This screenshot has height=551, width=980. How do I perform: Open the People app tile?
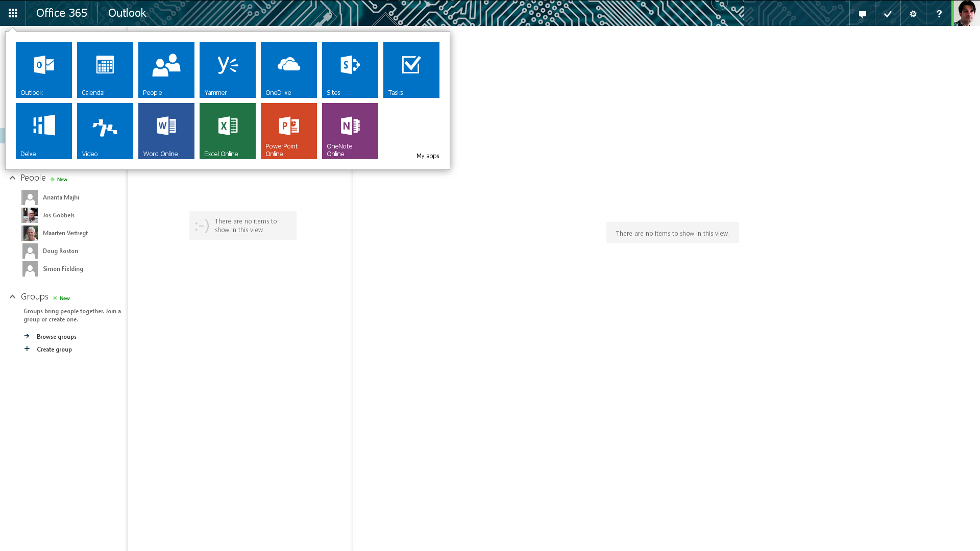pos(166,70)
